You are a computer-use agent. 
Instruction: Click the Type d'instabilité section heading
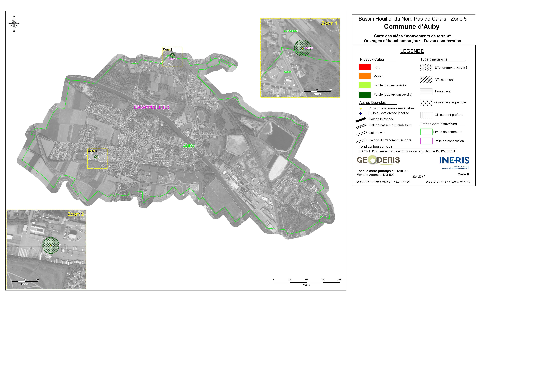pos(434,59)
